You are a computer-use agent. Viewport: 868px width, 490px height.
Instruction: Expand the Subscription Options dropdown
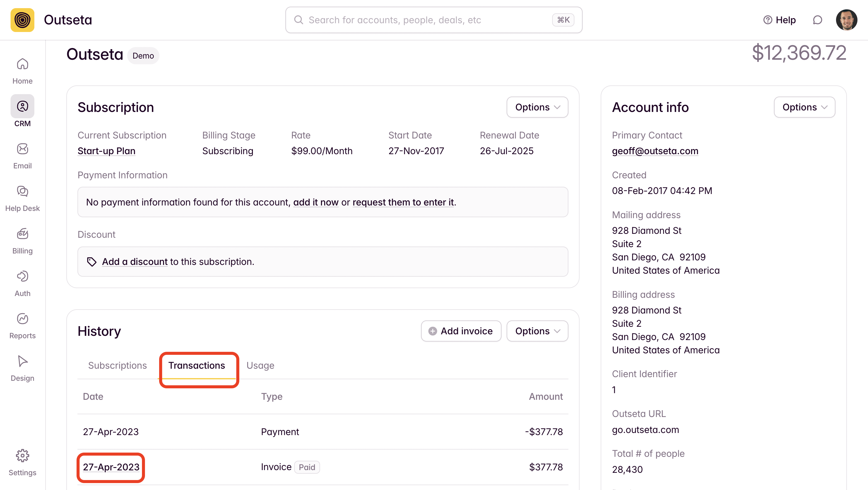coord(537,107)
